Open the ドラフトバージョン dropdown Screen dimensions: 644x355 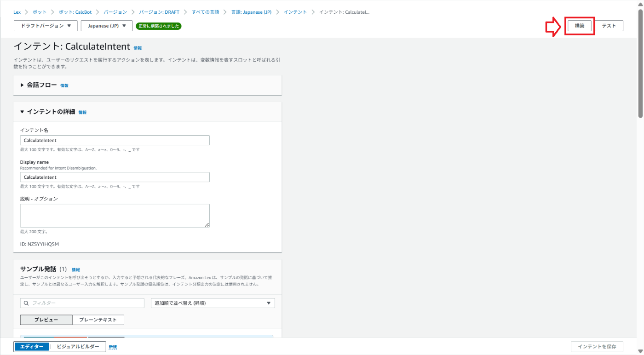pyautogui.click(x=46, y=26)
